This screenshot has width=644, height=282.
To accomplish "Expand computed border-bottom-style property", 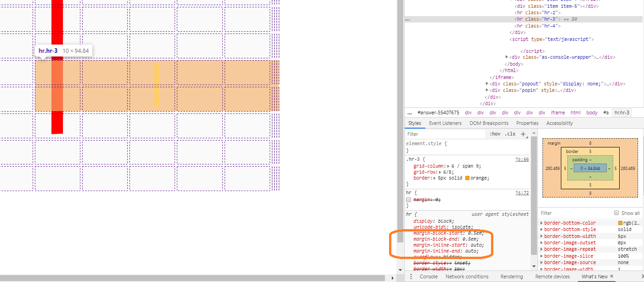I will point(542,230).
